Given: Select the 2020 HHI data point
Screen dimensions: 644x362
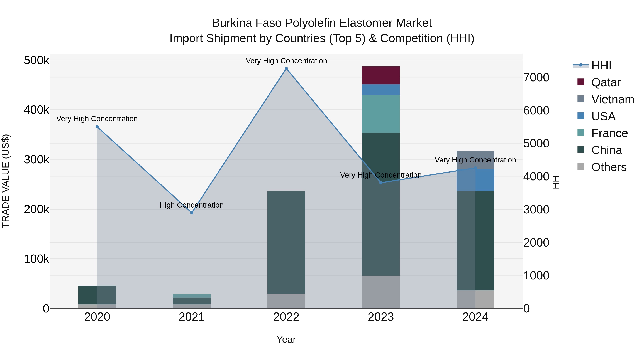Looking at the screenshot, I should [97, 127].
